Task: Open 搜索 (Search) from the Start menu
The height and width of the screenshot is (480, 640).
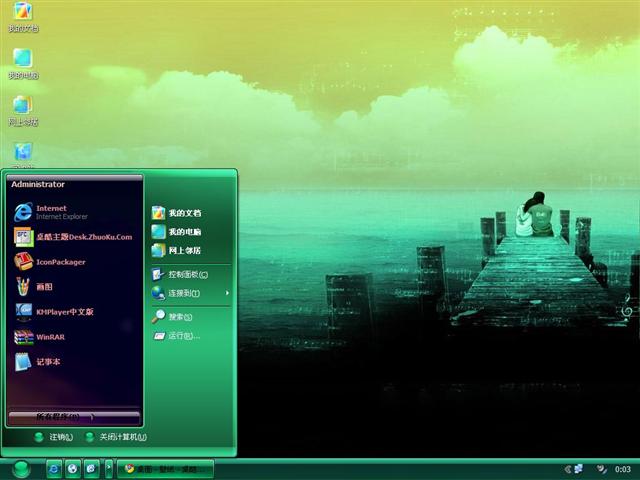Action: coord(178,317)
